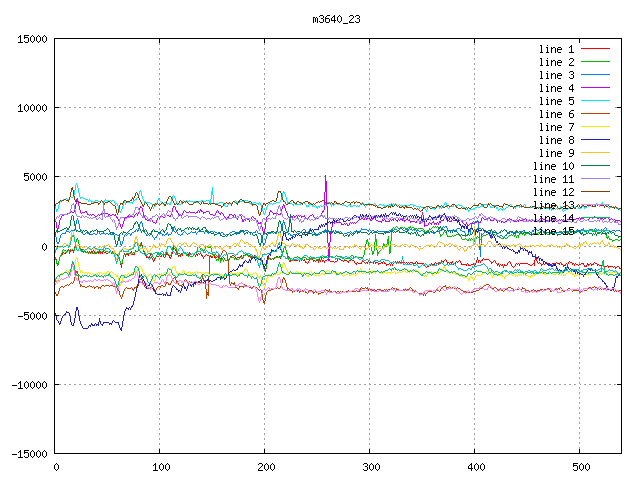Select the 'line 3' legend label
Viewport: 640px width, 480px height.
556,75
